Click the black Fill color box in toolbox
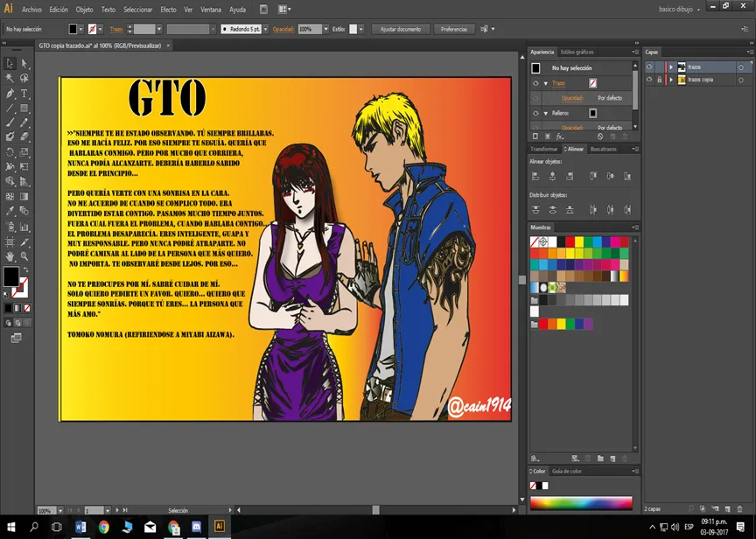 pos(10,276)
